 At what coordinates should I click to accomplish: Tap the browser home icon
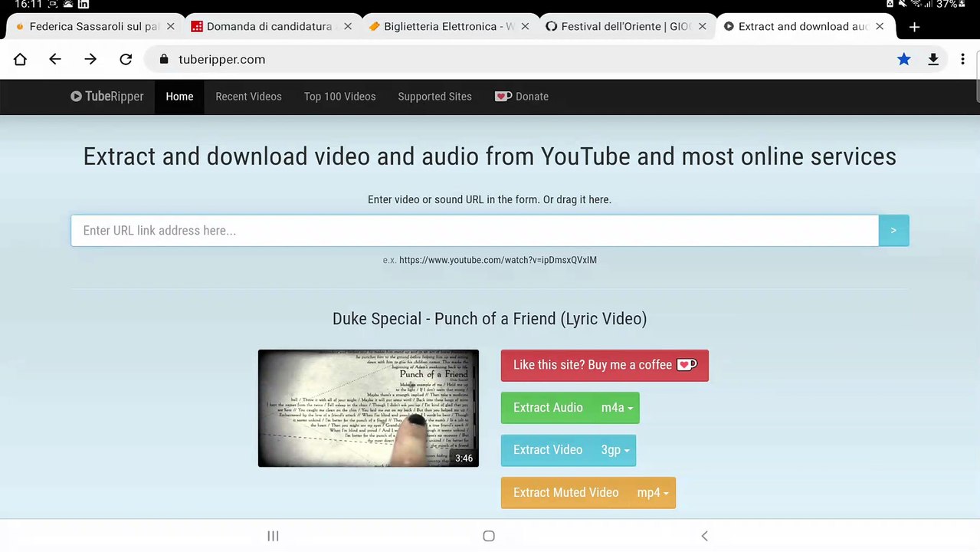click(x=20, y=59)
